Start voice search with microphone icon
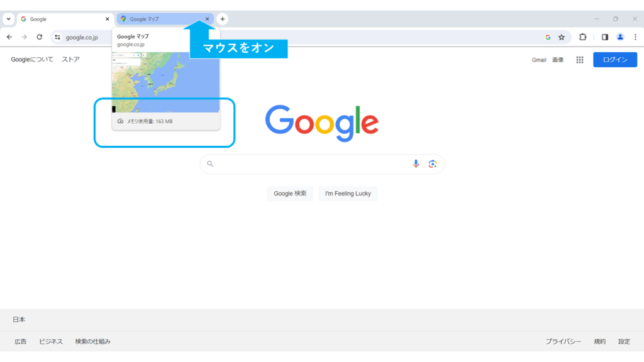Image resolution: width=644 pixels, height=362 pixels. [x=416, y=164]
